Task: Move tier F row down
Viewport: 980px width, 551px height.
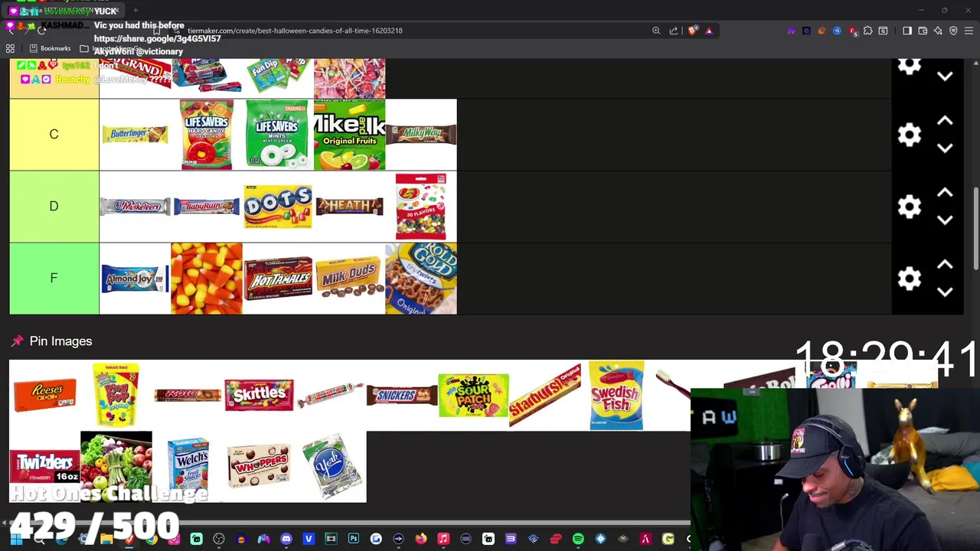Action: pyautogui.click(x=945, y=292)
